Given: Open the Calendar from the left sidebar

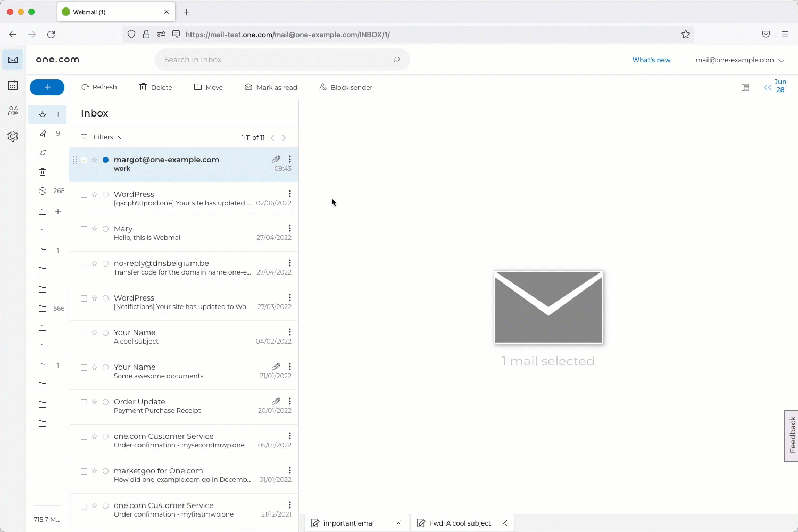Looking at the screenshot, I should click(13, 85).
